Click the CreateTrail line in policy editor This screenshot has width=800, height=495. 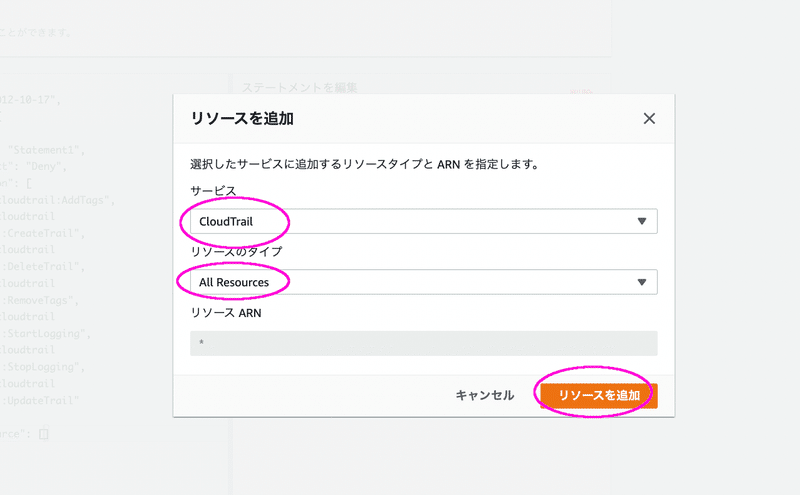(43, 233)
